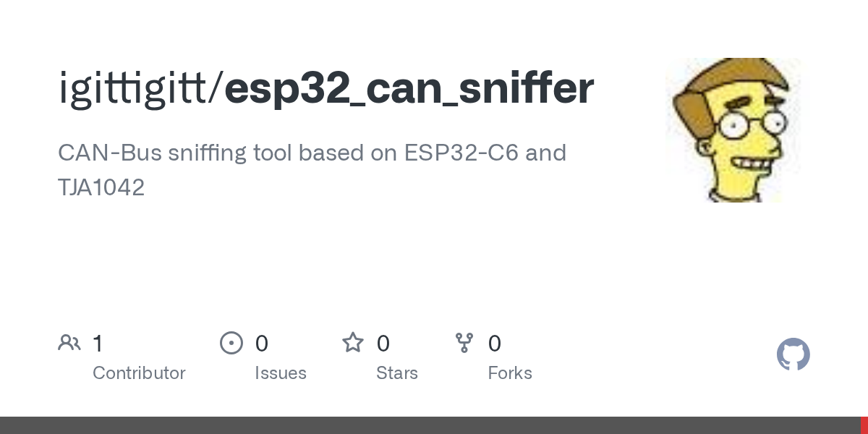Select the Forks label
This screenshot has height=434, width=868.
pos(510,373)
